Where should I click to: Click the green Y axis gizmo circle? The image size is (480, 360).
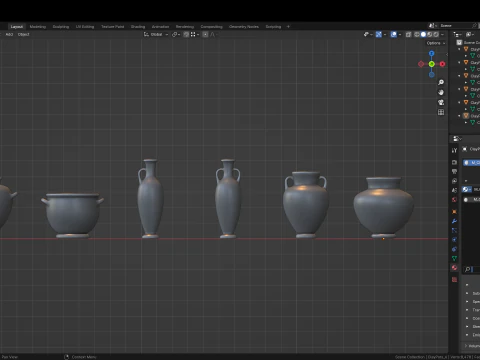click(x=432, y=64)
